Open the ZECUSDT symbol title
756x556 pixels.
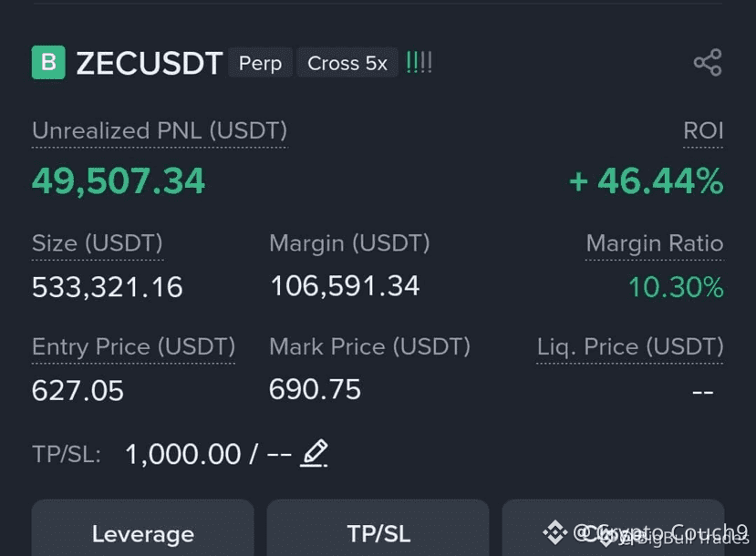(x=150, y=63)
